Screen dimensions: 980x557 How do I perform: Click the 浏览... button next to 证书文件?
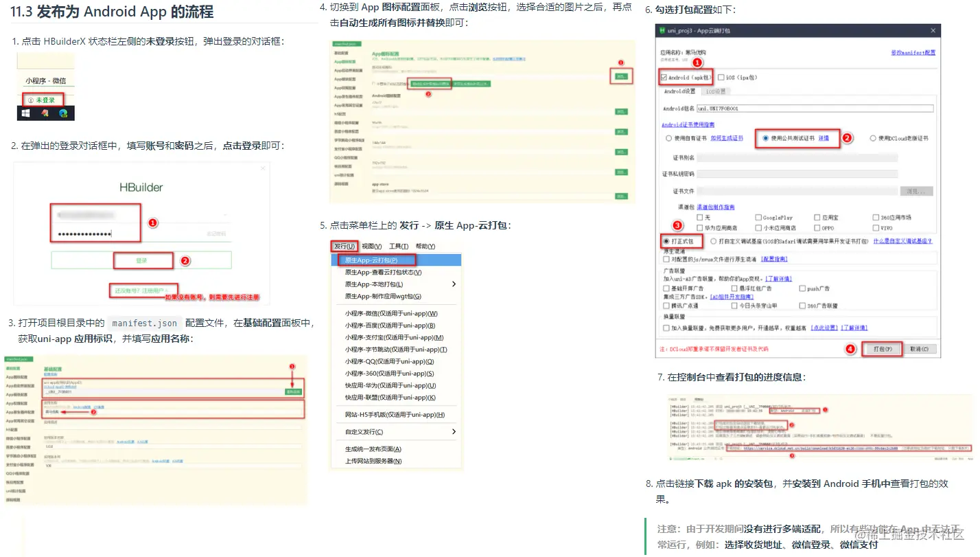tap(917, 191)
